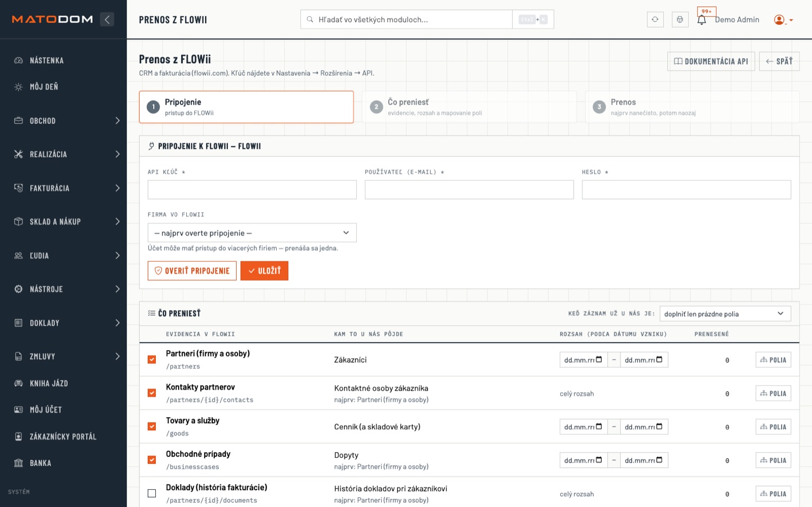Open the Firma vo FLOWii dropdown

point(252,233)
